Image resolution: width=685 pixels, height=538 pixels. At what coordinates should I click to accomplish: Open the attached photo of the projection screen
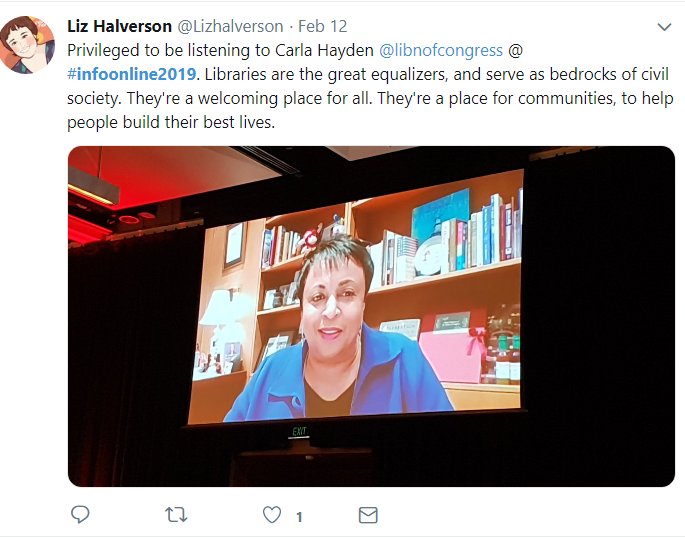[x=371, y=316]
